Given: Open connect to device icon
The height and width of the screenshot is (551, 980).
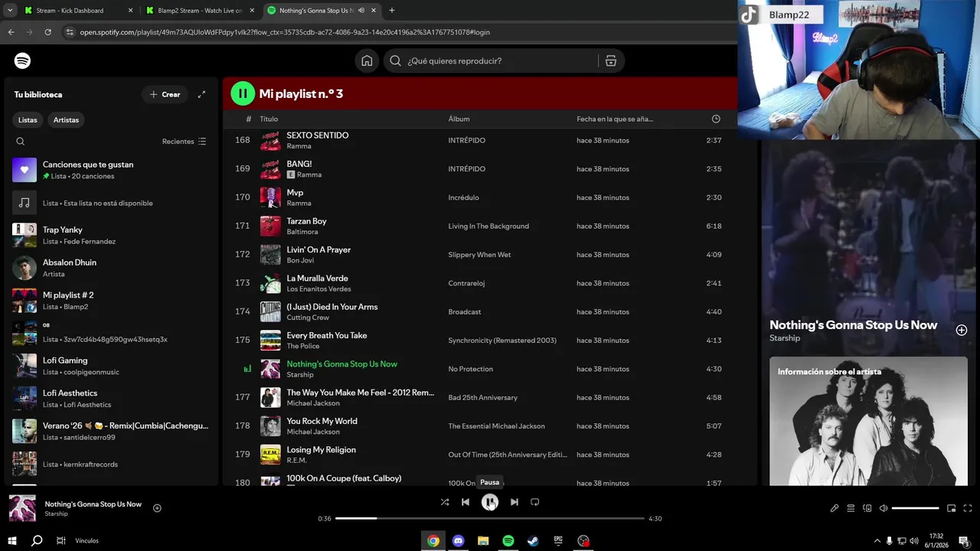Looking at the screenshot, I should pyautogui.click(x=867, y=508).
